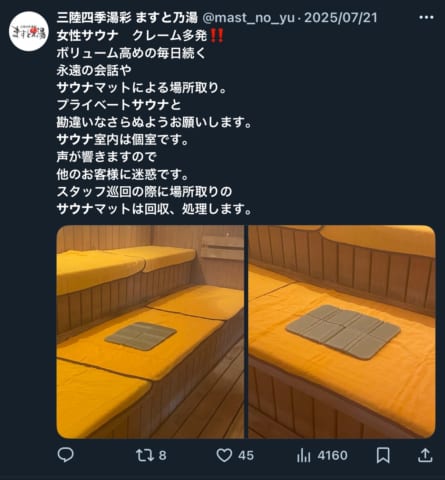The image size is (445, 480).
Task: Open the reply comment bubble icon
Action: click(x=65, y=455)
